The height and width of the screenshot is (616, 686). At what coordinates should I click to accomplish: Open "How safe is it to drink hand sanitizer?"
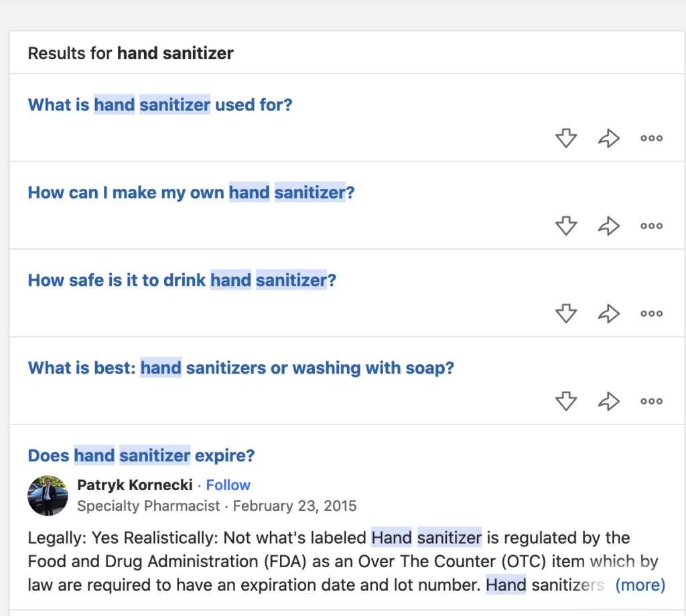(x=182, y=281)
